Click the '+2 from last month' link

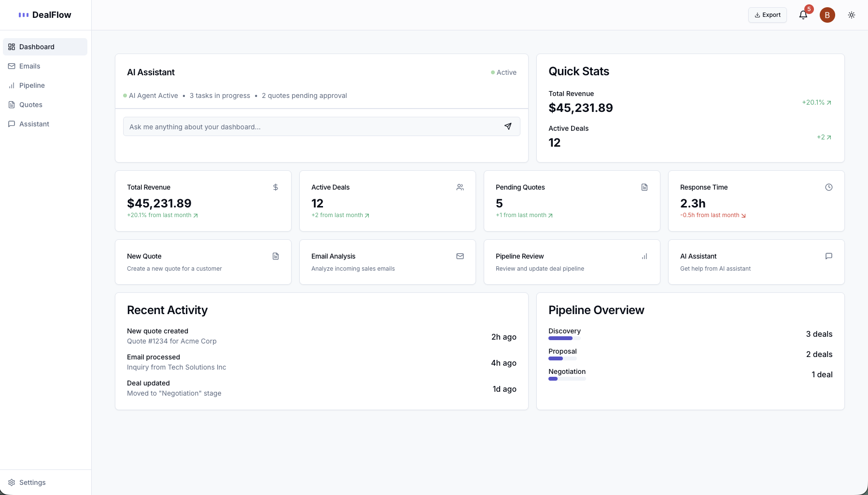(340, 215)
